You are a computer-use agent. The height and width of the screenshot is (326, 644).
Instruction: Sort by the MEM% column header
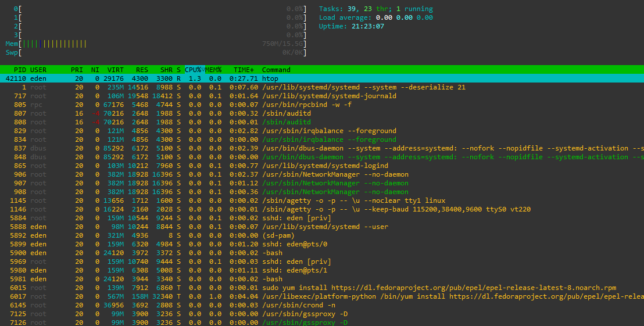(213, 70)
